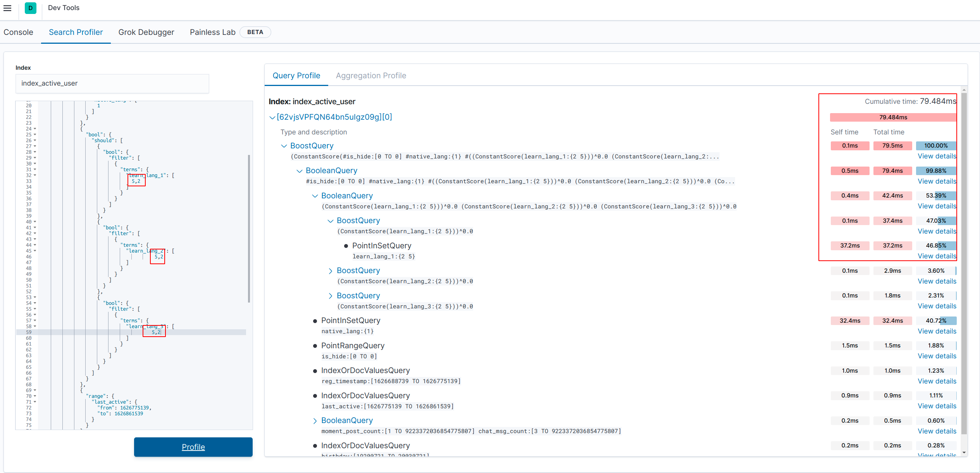Image resolution: width=980 pixels, height=473 pixels.
Task: Expand the learn_lang_2 BoostQuery node
Action: click(330, 270)
